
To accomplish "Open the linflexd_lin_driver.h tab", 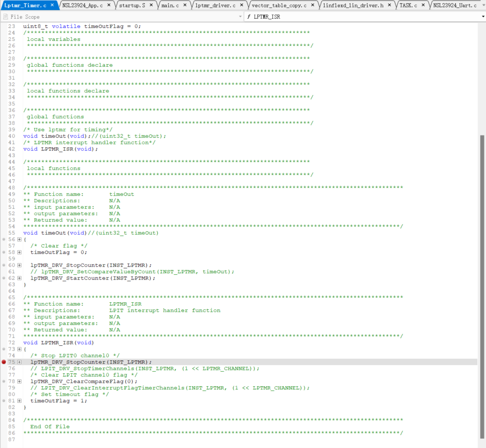I will coord(353,5).
